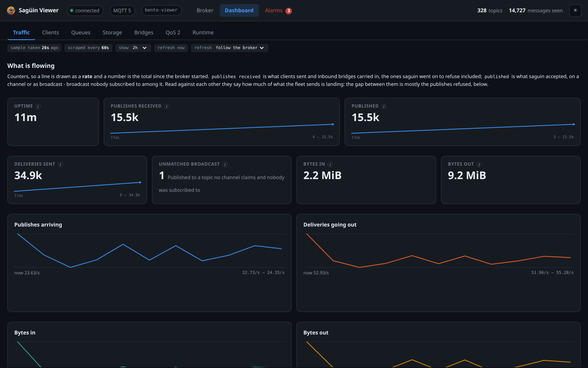Open the Broker view

[x=205, y=10]
